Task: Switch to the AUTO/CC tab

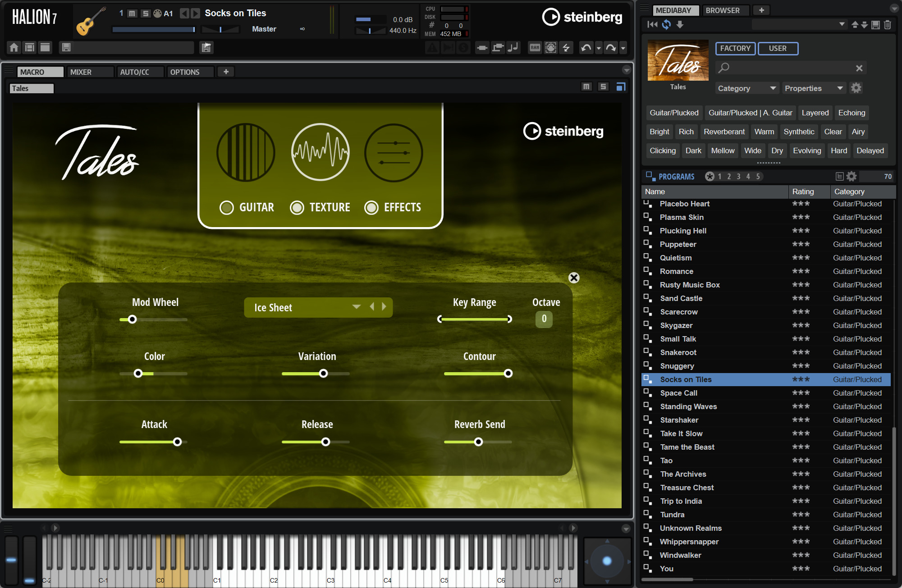Action: click(140, 72)
